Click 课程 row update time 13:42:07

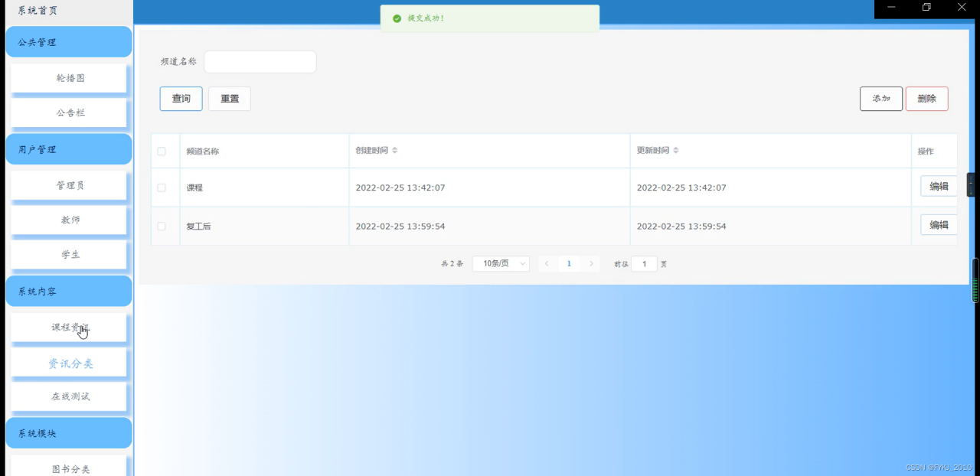tap(681, 187)
